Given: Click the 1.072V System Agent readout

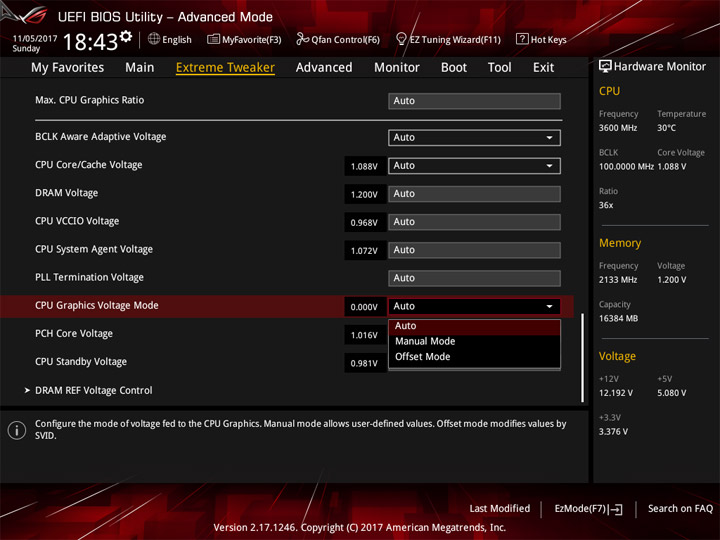Looking at the screenshot, I should 365,251.
